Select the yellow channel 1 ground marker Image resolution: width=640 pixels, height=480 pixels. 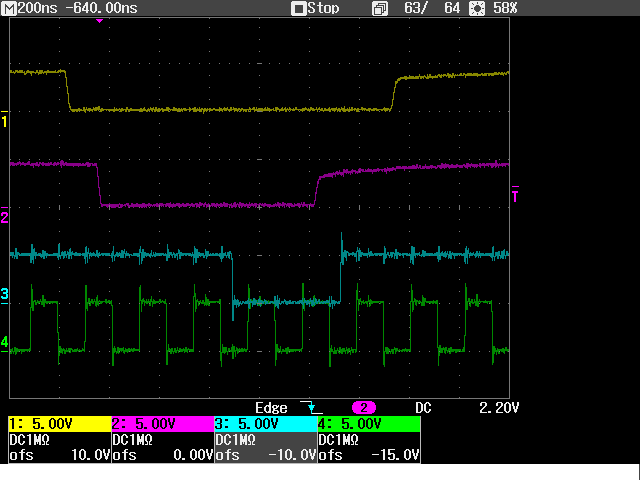(x=5, y=121)
